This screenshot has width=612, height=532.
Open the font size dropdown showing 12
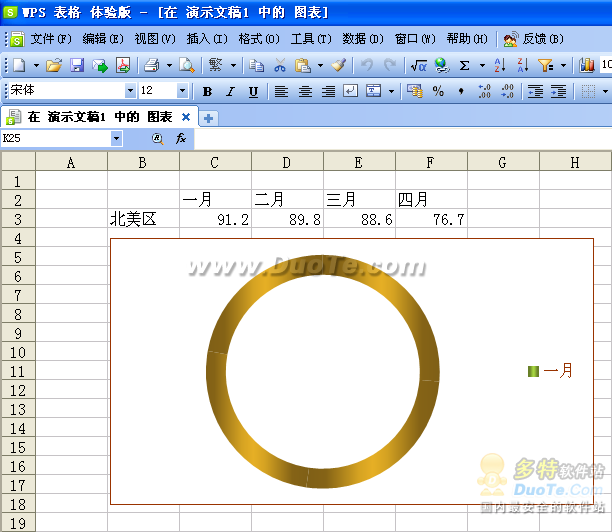[182, 91]
